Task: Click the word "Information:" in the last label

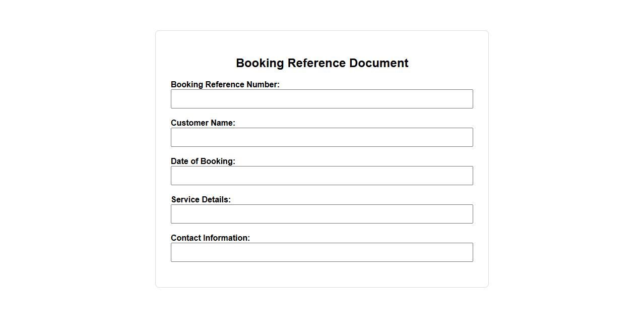Action: pyautogui.click(x=227, y=238)
